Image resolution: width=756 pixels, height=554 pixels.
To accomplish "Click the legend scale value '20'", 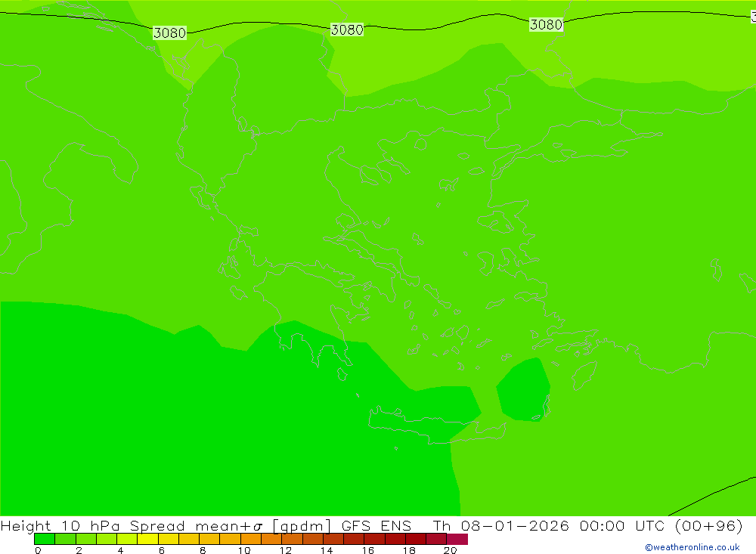I will 451,550.
